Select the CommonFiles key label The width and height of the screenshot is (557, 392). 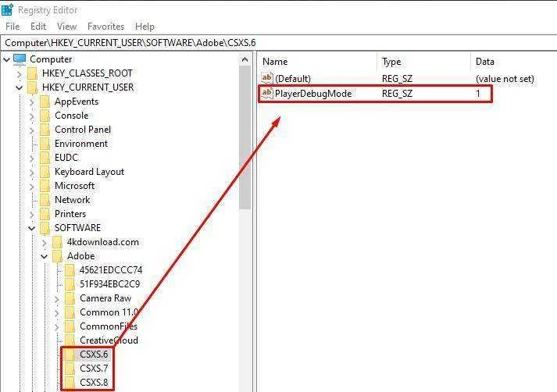coord(109,326)
